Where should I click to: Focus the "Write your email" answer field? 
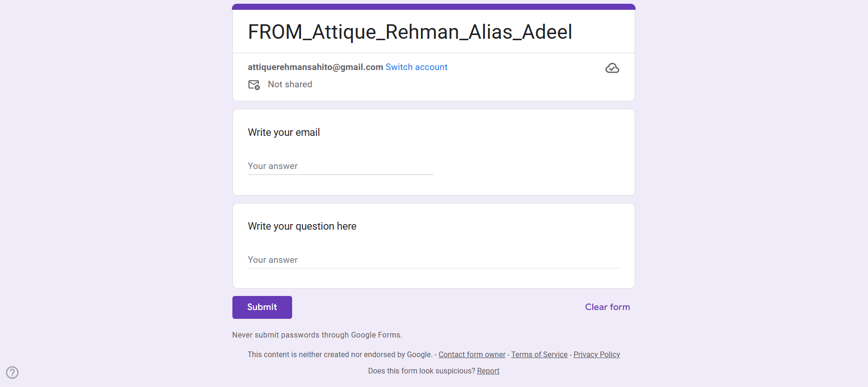click(340, 166)
